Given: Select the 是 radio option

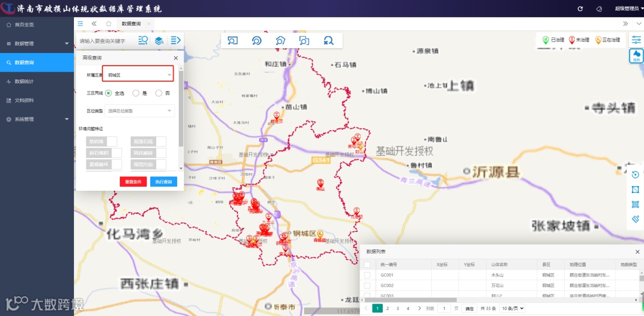Looking at the screenshot, I should pos(136,93).
